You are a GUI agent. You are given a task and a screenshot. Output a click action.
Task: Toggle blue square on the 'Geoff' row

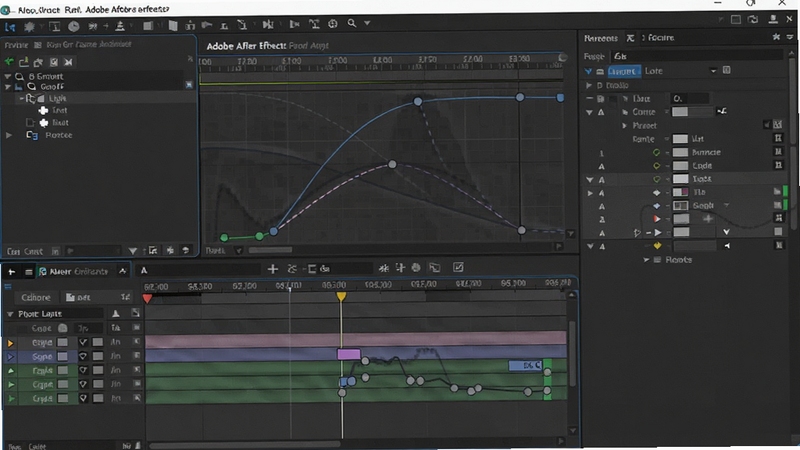point(189,85)
